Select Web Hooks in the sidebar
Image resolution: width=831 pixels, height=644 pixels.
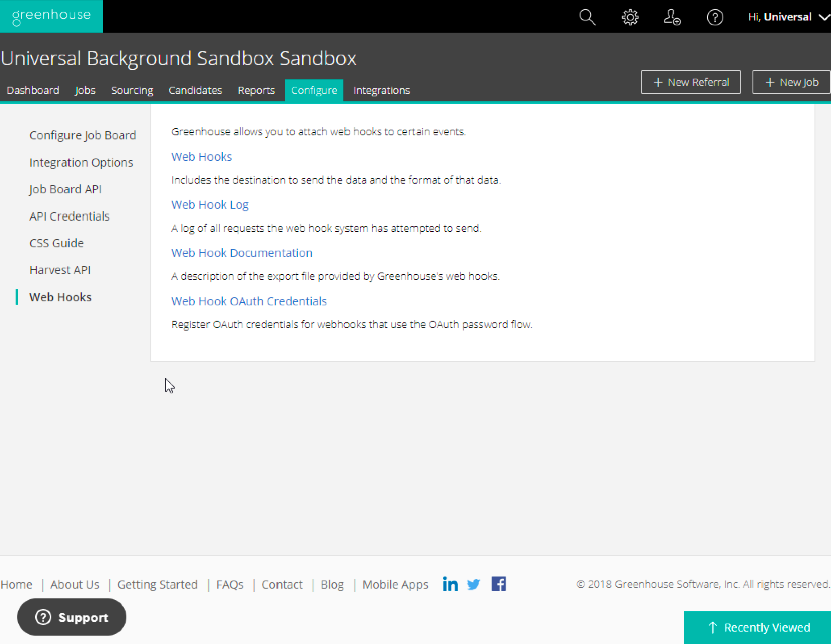click(60, 297)
